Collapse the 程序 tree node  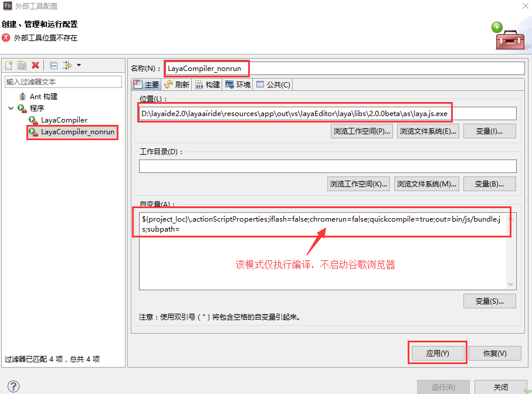click(x=11, y=108)
